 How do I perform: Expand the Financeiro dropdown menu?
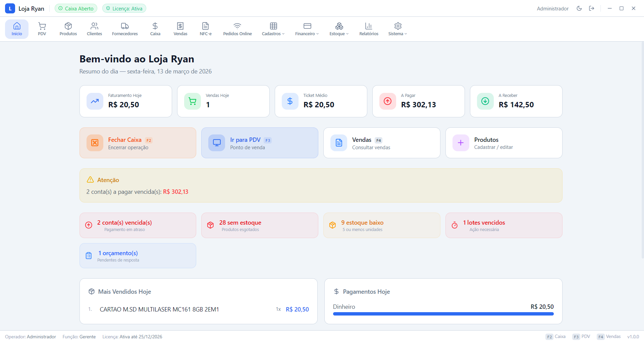point(307,29)
